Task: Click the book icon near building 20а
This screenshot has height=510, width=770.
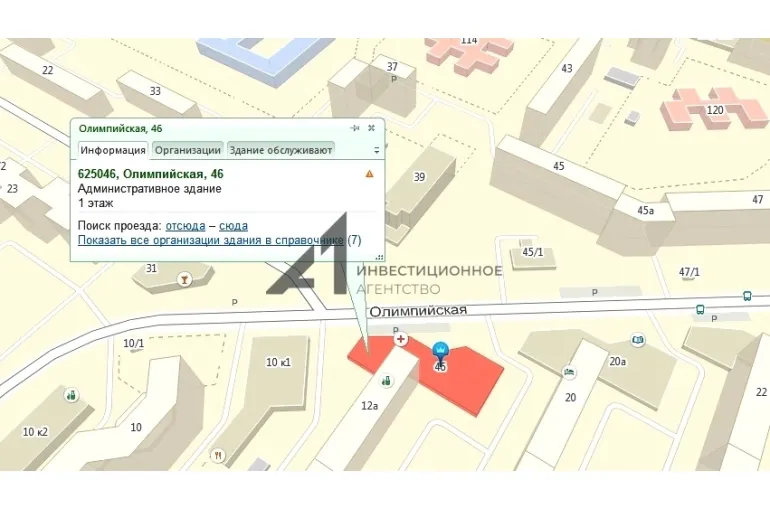Action: 638,341
